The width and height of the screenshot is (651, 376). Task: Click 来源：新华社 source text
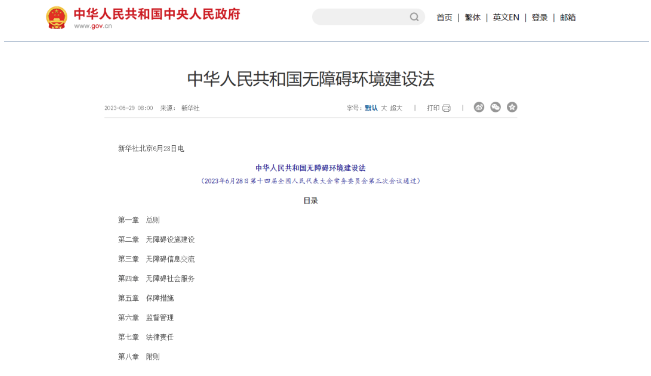click(180, 108)
